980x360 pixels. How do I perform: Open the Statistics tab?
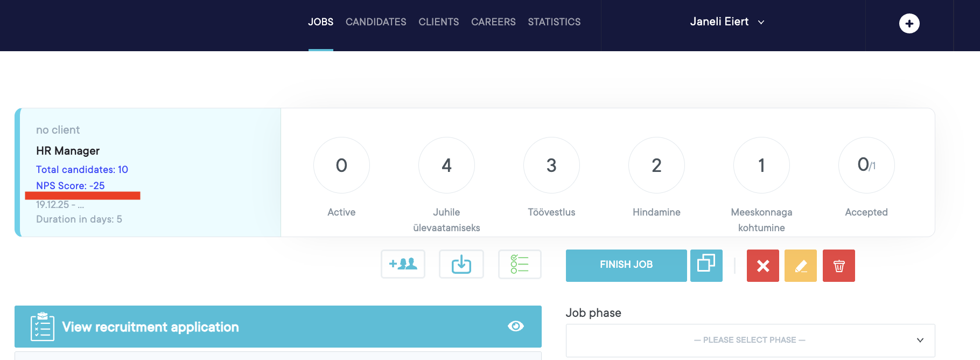point(554,22)
